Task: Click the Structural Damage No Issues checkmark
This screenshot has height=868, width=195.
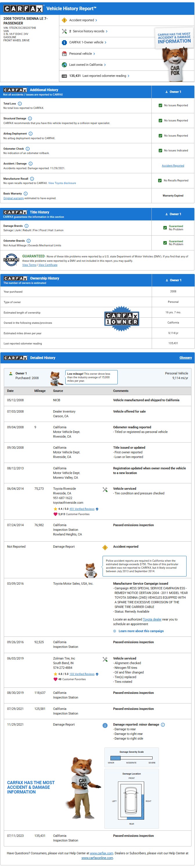Action: pyautogui.click(x=160, y=121)
